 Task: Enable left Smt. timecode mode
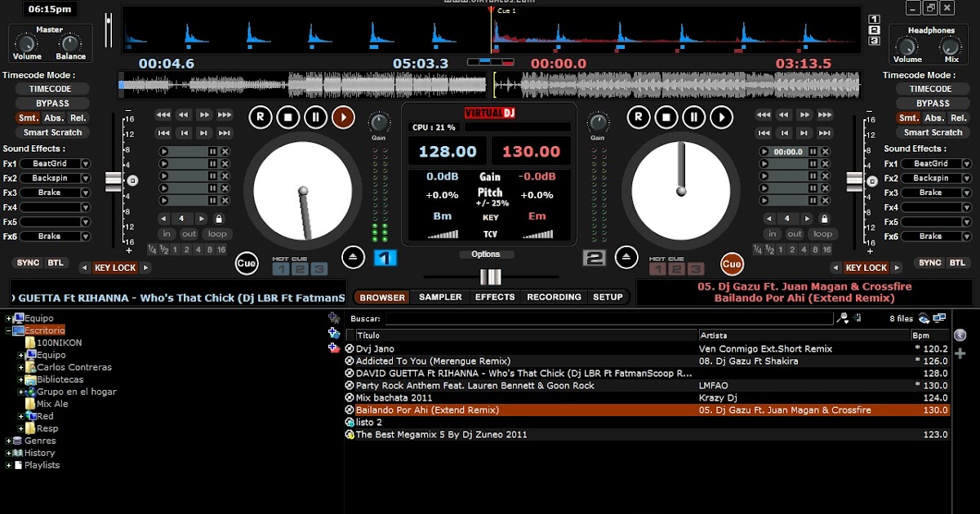tap(29, 117)
